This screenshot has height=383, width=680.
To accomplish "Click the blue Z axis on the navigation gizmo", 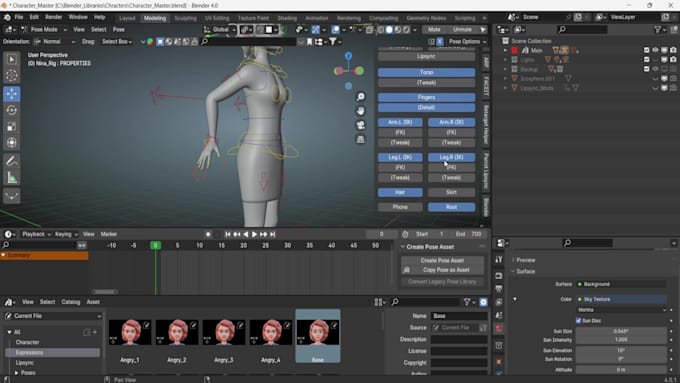I will 348,56.
